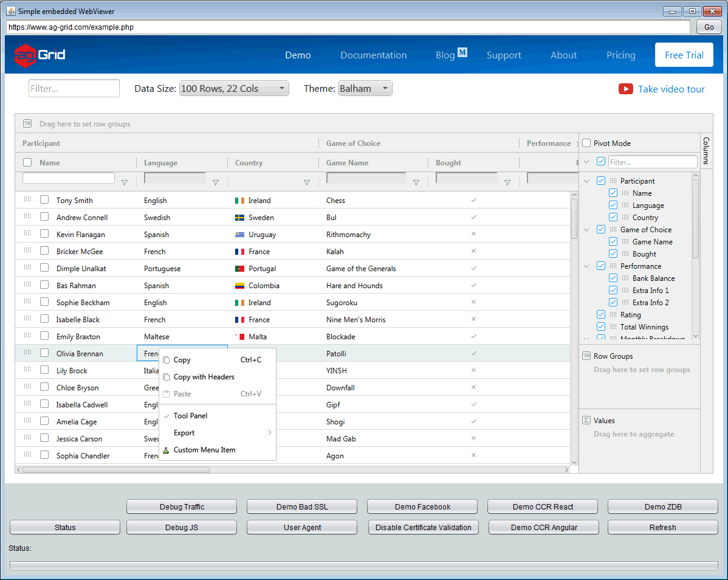The image size is (728, 580).
Task: Open the Data Size dropdown
Action: 234,89
